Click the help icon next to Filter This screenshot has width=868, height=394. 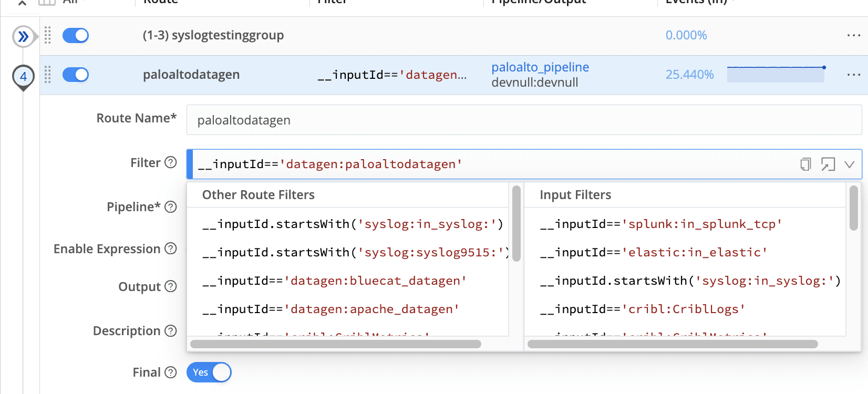[x=171, y=162]
